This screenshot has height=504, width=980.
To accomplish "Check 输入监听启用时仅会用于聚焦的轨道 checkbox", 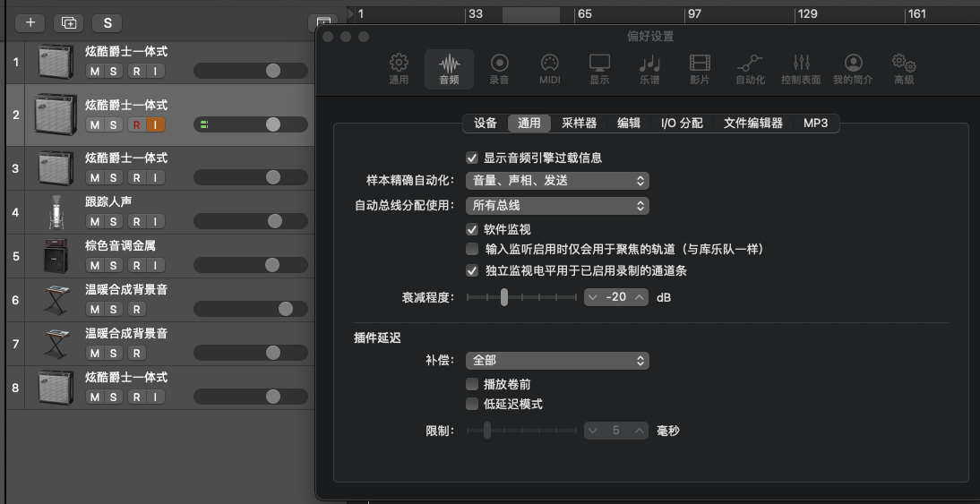I will pyautogui.click(x=472, y=249).
